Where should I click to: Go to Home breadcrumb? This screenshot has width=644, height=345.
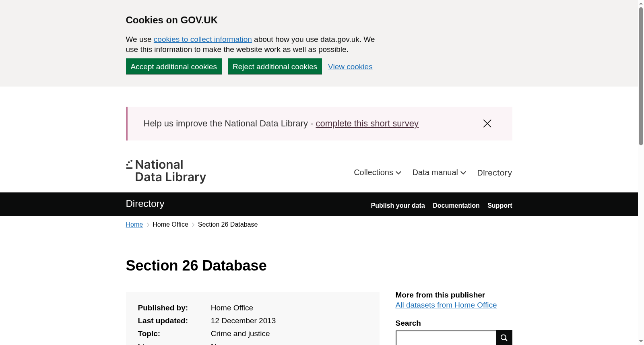[134, 225]
